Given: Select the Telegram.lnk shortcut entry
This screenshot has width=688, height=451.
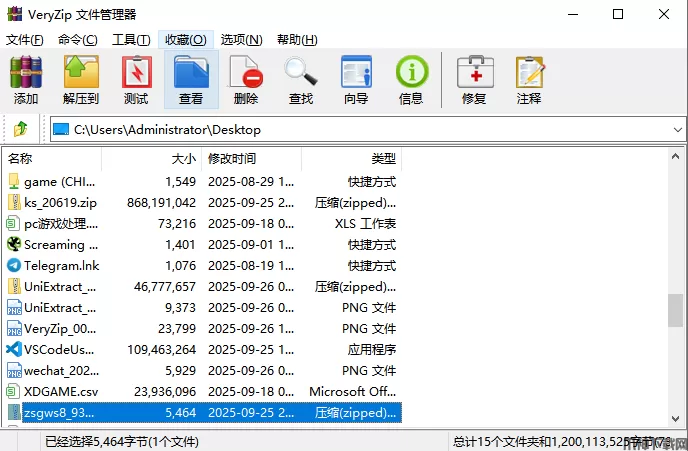Looking at the screenshot, I should tap(60, 265).
